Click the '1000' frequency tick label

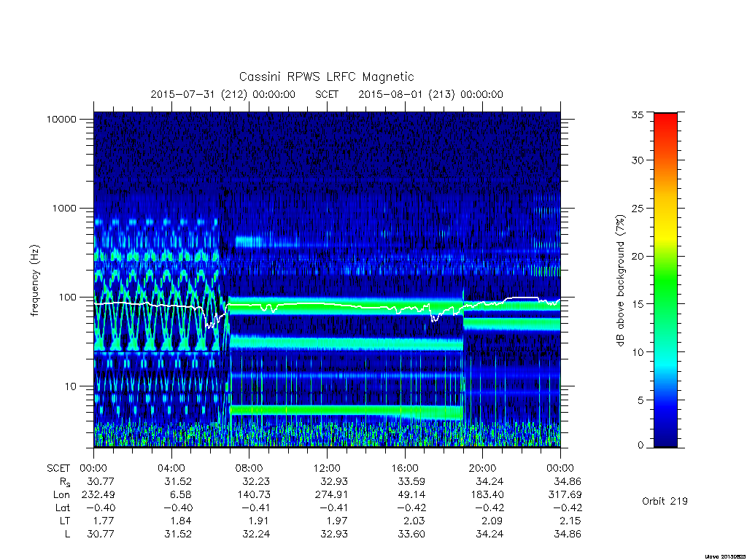tap(64, 208)
